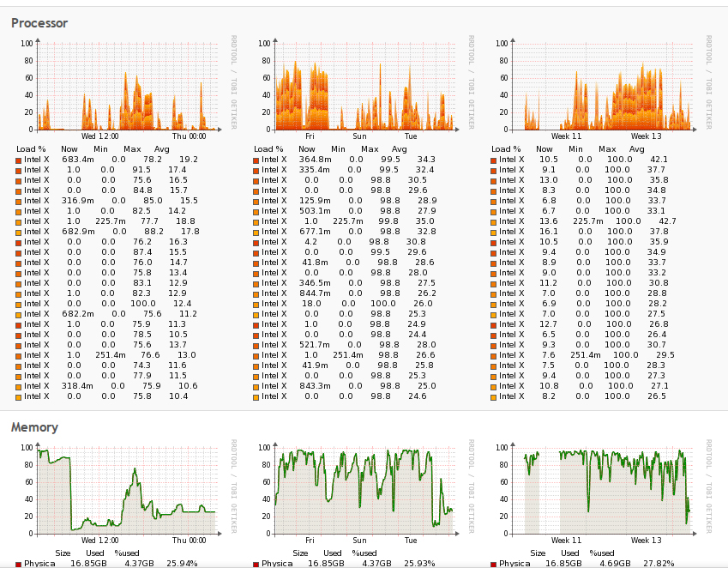Open the monthly Processor graph showing Week 11
The width and height of the screenshot is (728, 568).
click(599, 86)
